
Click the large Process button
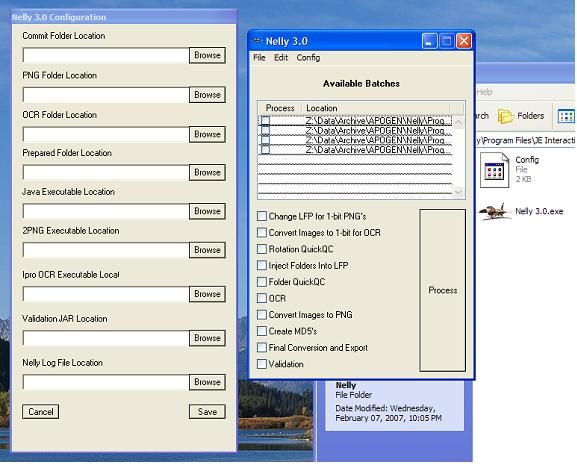click(443, 290)
